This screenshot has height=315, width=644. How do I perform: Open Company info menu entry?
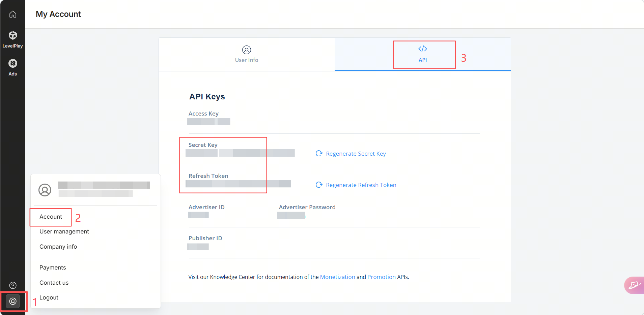tap(58, 247)
